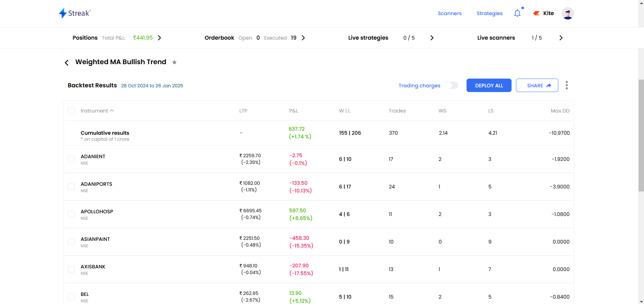Screen dimensions: 644x304
Task: Click the page vertical scrollbar thumb
Action: point(641,135)
